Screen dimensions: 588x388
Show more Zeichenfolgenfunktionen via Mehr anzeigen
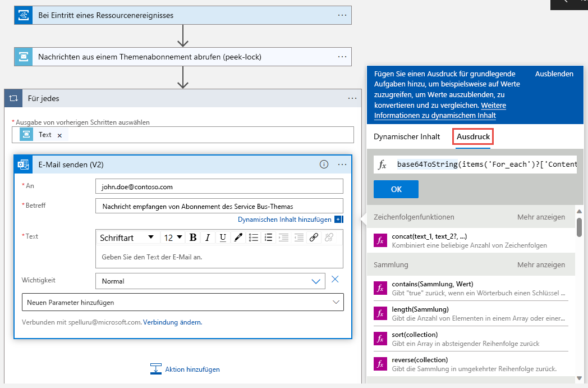[x=541, y=217]
